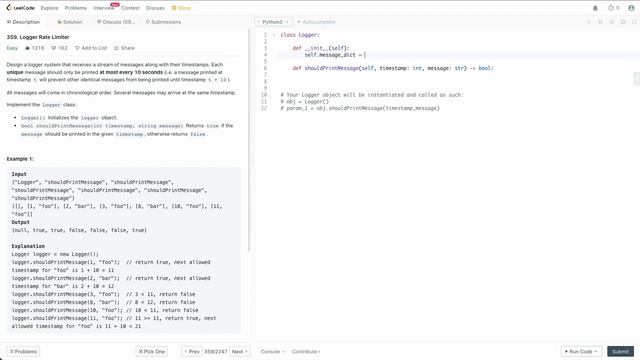Open the Problems menu
The height and width of the screenshot is (360, 640).
click(76, 8)
